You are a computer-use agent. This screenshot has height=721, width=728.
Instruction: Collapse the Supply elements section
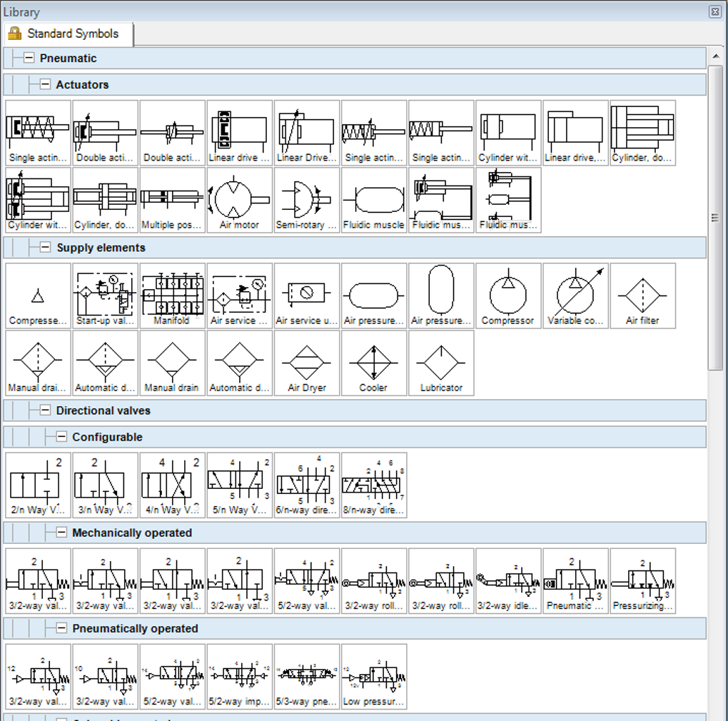(x=46, y=248)
